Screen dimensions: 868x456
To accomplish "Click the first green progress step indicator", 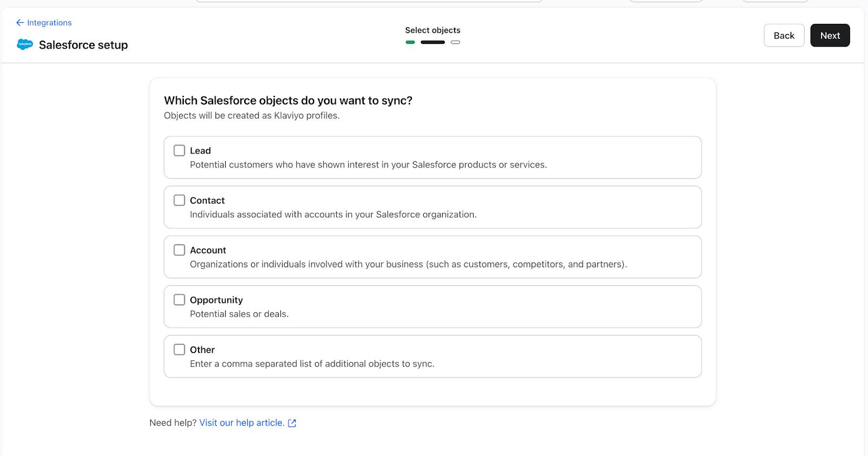I will (x=410, y=42).
